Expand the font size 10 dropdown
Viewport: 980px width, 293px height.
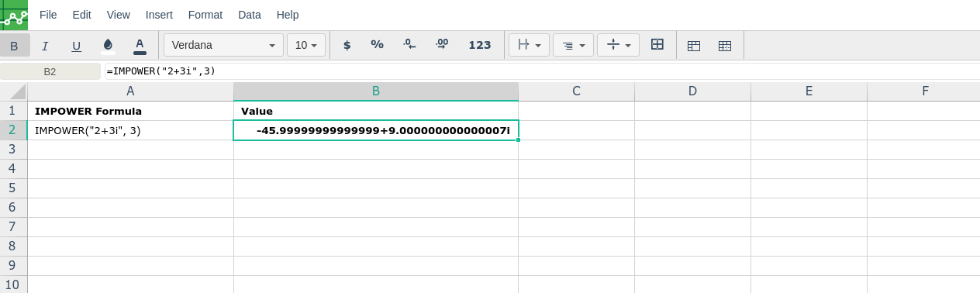[x=306, y=45]
